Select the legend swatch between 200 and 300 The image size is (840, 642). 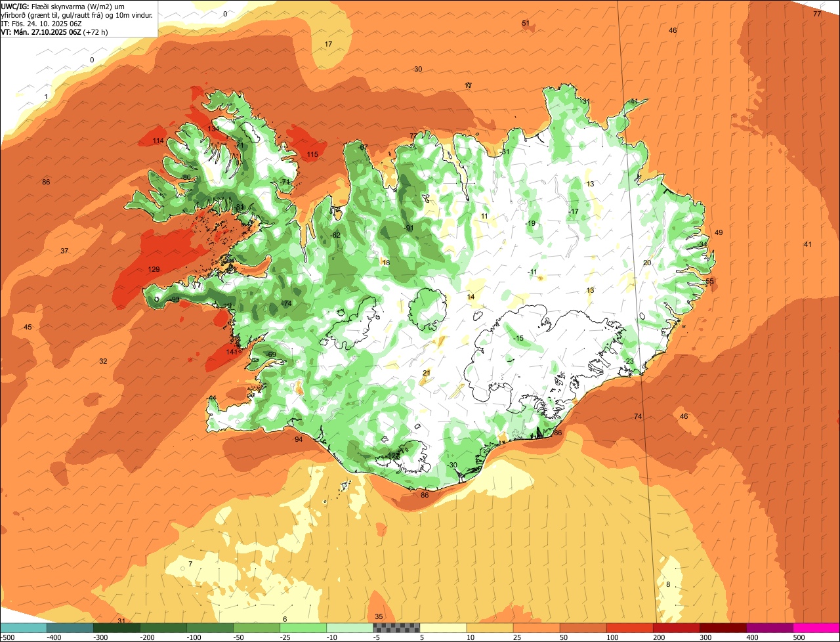pos(677,628)
